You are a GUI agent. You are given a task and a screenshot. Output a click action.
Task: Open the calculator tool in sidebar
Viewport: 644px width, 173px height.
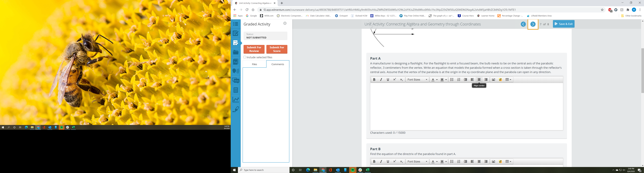pyautogui.click(x=235, y=90)
